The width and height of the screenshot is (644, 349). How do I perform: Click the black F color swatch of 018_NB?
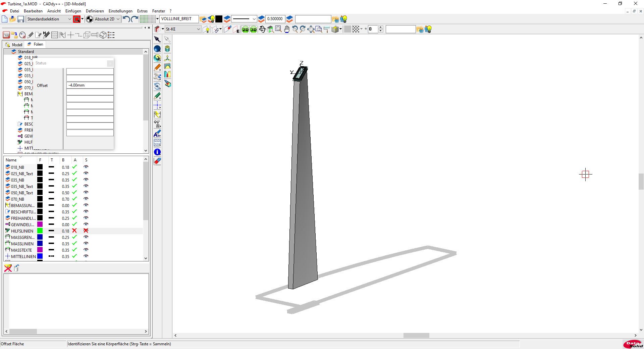(x=40, y=167)
